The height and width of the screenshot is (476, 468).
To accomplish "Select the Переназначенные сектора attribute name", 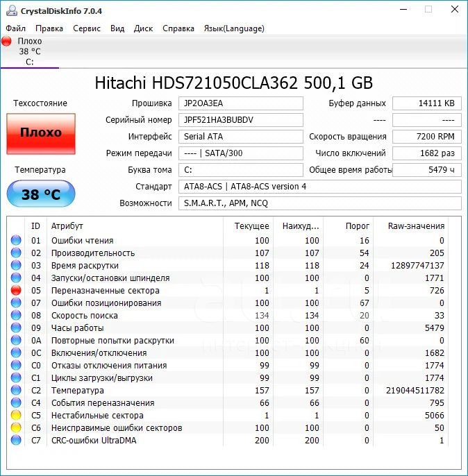I will pyautogui.click(x=105, y=291).
